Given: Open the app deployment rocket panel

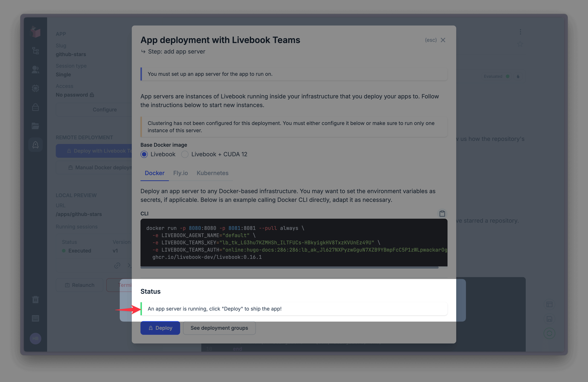Looking at the screenshot, I should (x=35, y=145).
